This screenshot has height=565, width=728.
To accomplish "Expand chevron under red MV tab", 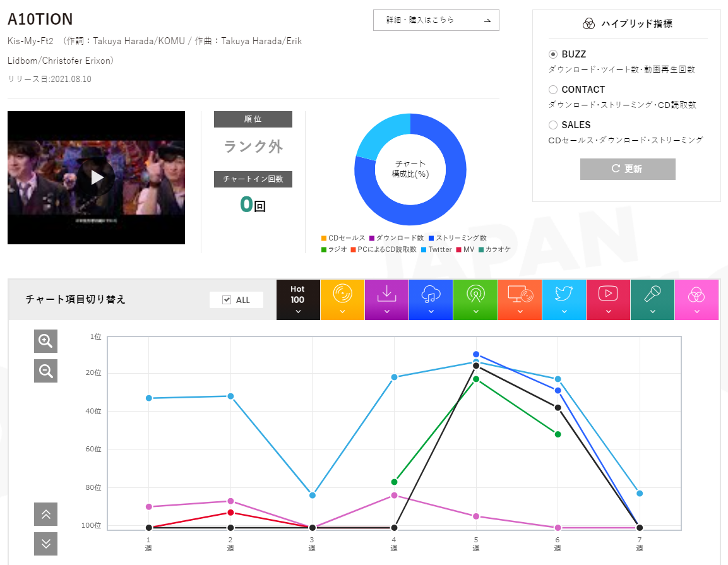I will click(608, 311).
